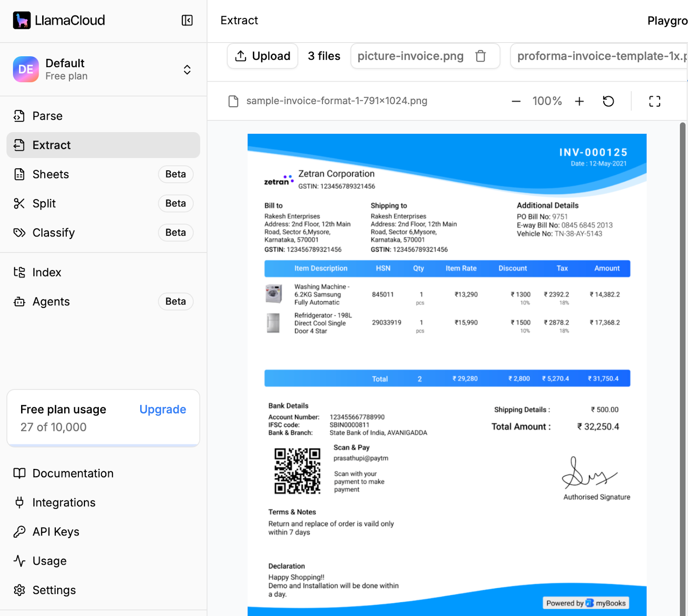Collapse the sidebar with the panel icon
Viewport: 688px width, 616px height.
[x=187, y=20]
